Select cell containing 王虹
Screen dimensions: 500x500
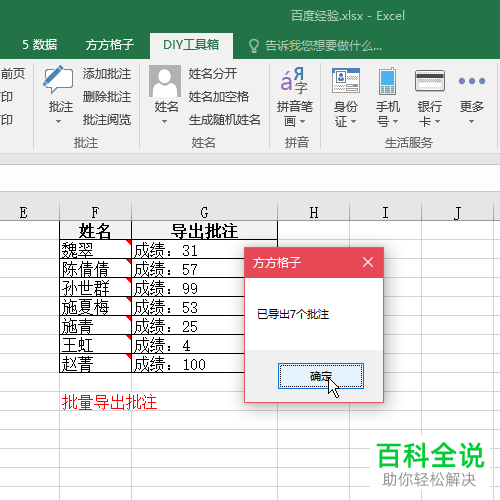click(96, 344)
